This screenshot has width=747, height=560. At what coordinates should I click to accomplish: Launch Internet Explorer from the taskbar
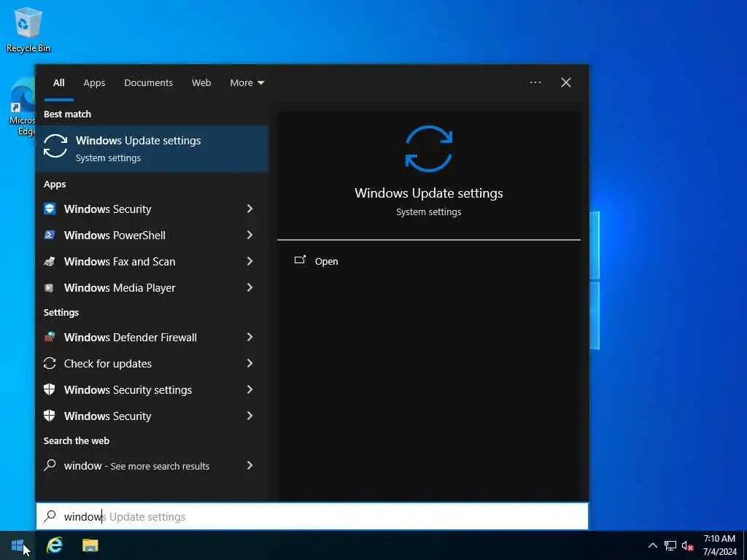55,545
